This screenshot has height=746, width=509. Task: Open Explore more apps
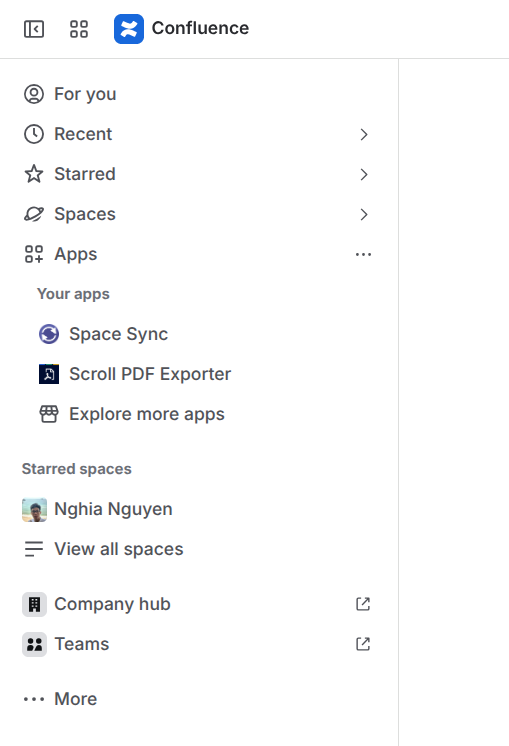[x=206, y=414]
